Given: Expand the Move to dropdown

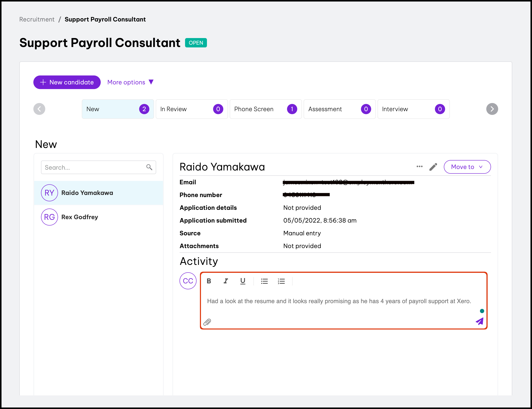Looking at the screenshot, I should (467, 167).
